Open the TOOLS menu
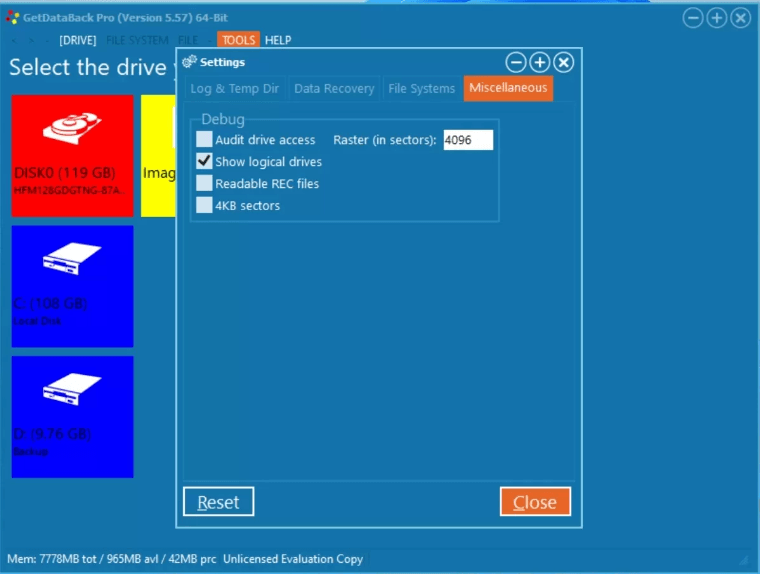 (238, 40)
